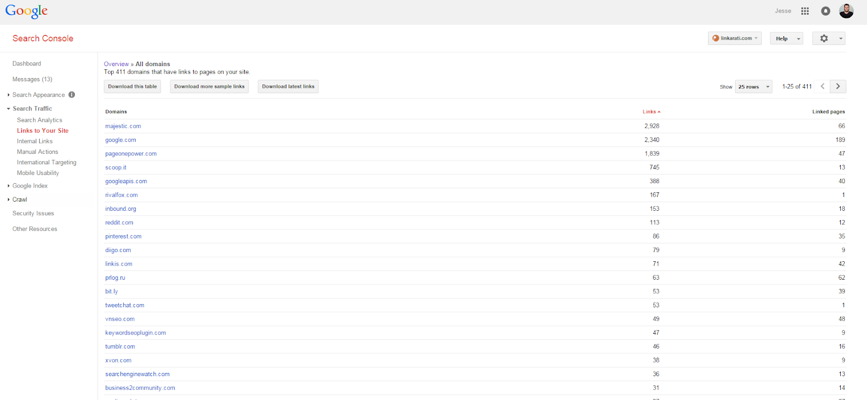Click the Search Console title
Screen dimensions: 868x400
pyautogui.click(x=43, y=38)
